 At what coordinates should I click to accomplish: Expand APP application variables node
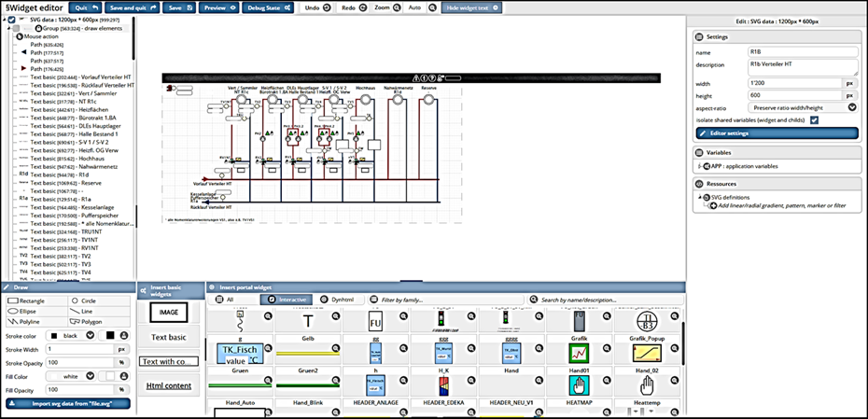pos(701,166)
